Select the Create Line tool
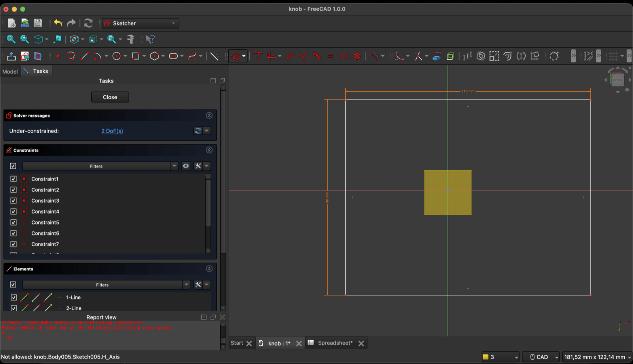Viewport: 633px width, 364px height. point(84,56)
